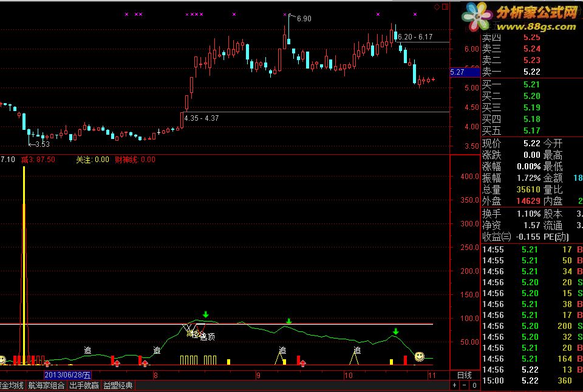Click the 买一 5.21 bid row
This screenshot has height=392, width=583.
(511, 84)
